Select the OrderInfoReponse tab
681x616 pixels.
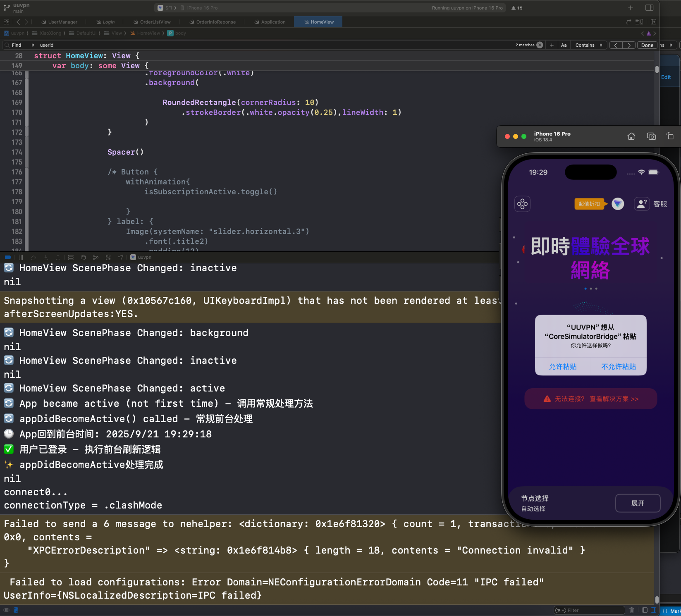click(x=213, y=22)
